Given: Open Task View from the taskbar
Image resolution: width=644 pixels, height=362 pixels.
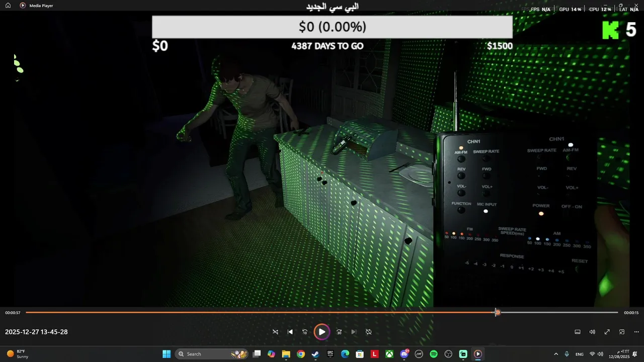Looking at the screenshot, I should pyautogui.click(x=257, y=354).
